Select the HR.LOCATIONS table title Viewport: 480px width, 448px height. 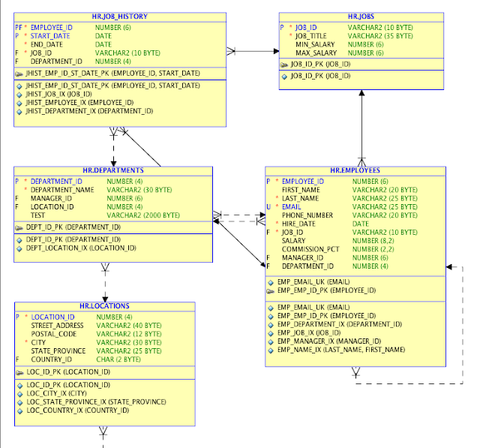pyautogui.click(x=104, y=306)
